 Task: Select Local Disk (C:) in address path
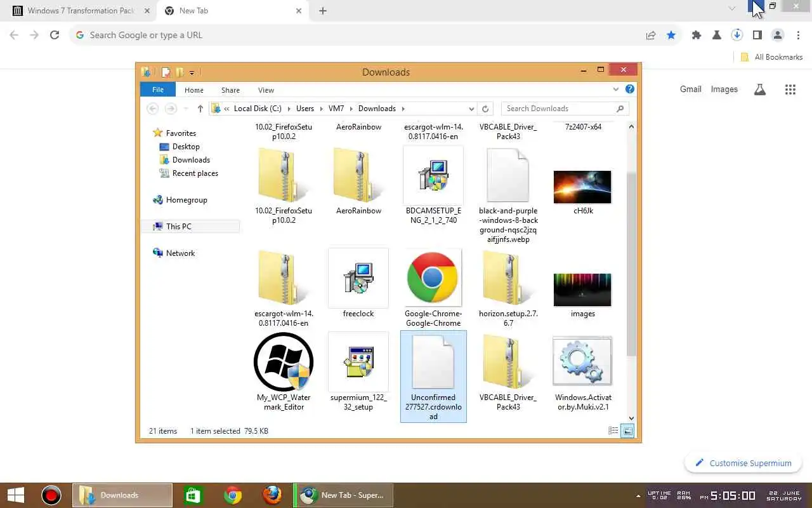pos(258,109)
